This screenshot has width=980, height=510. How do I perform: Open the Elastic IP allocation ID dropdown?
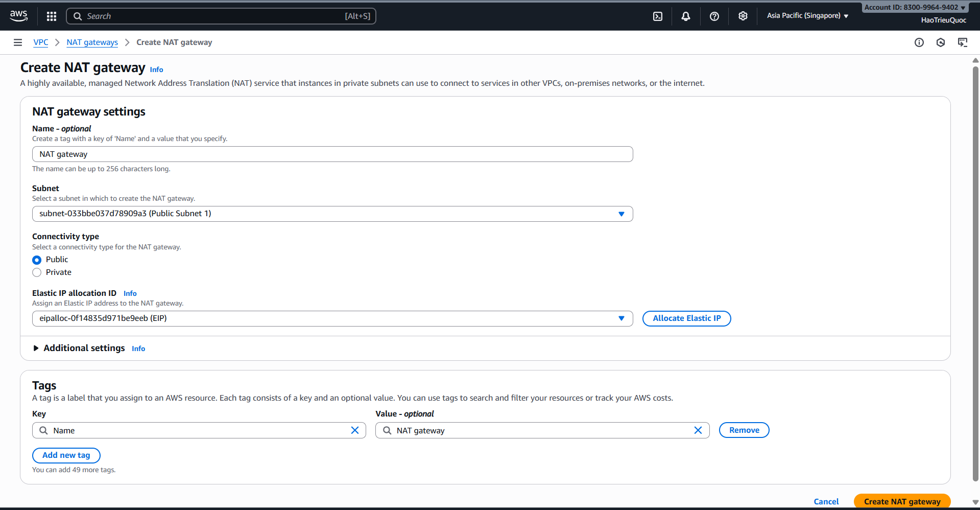(332, 318)
